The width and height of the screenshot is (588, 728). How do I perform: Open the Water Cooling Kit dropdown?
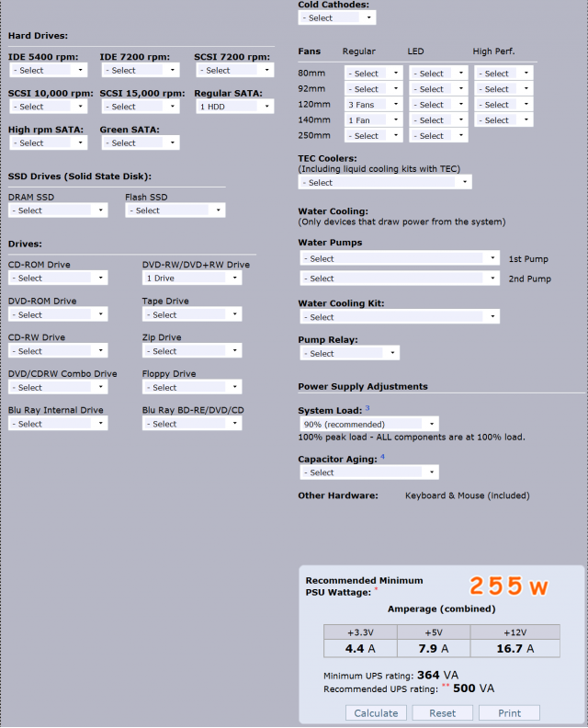pos(400,317)
